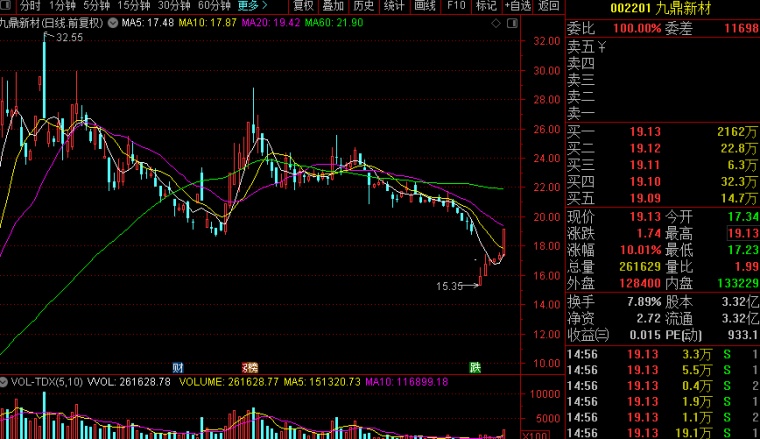Click the 卖一 ask row label
This screenshot has height=439, width=760.
581,113
